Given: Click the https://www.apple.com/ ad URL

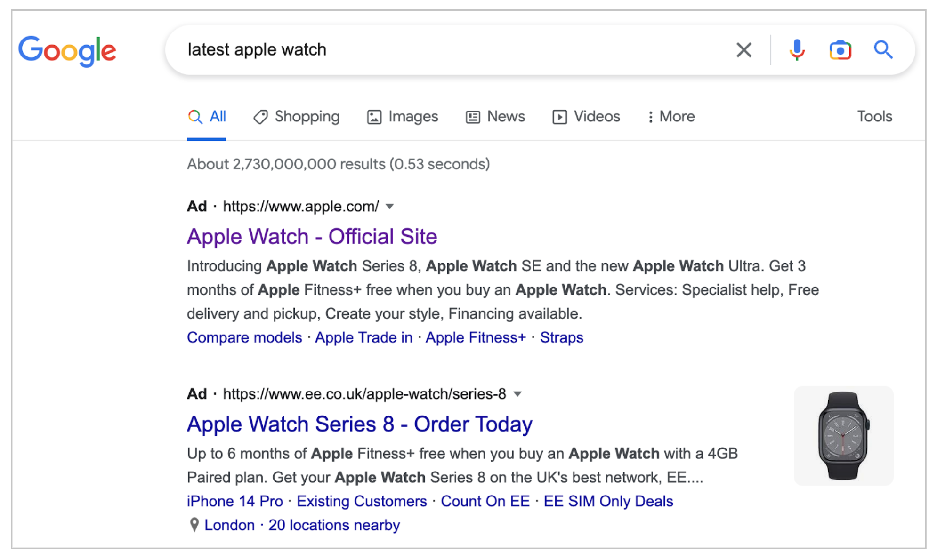Looking at the screenshot, I should pyautogui.click(x=301, y=207).
